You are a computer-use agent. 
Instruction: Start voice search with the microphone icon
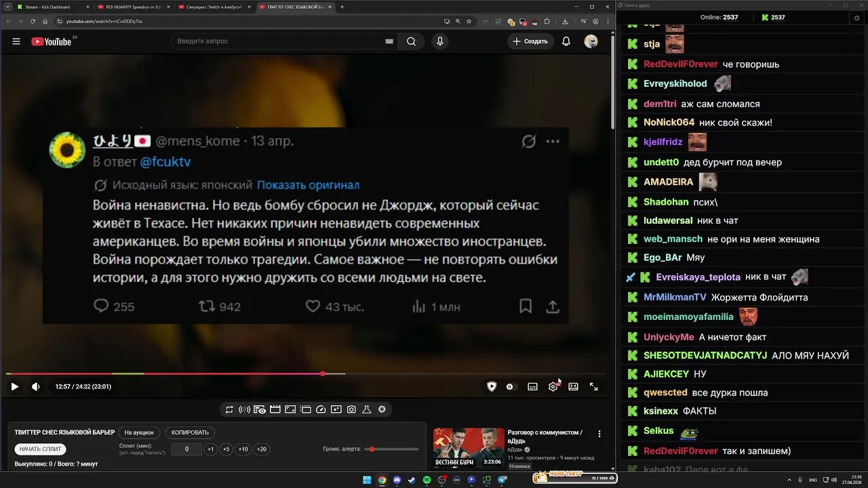(x=440, y=41)
